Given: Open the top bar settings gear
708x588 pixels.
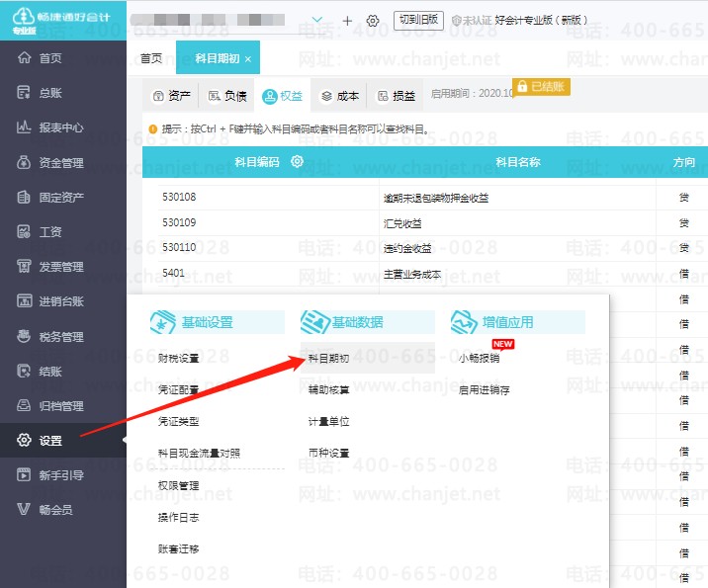Looking at the screenshot, I should [x=373, y=21].
